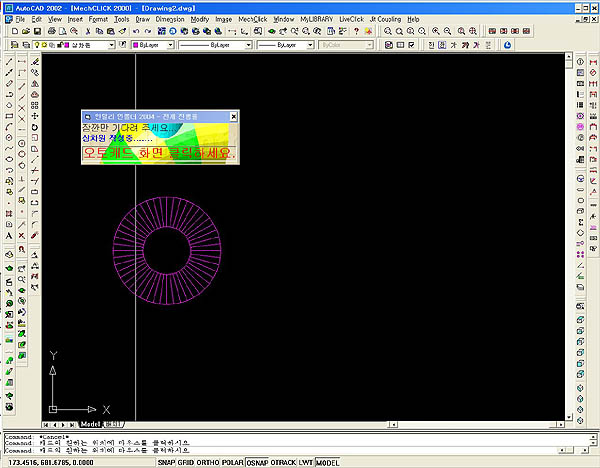Viewport: 600px width, 468px height.
Task: Click the horizontal scrollbar right arrow
Action: click(x=561, y=424)
